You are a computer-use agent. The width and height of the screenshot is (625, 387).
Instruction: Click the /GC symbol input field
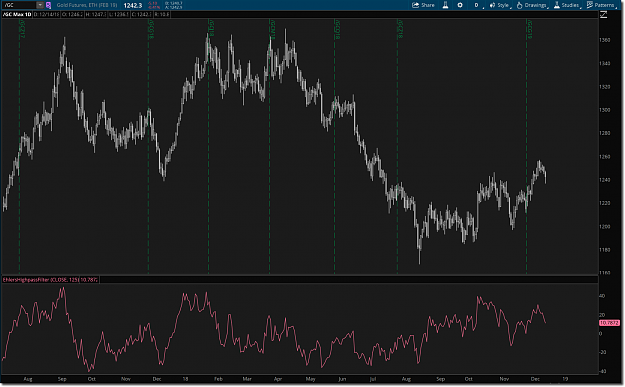(x=20, y=5)
